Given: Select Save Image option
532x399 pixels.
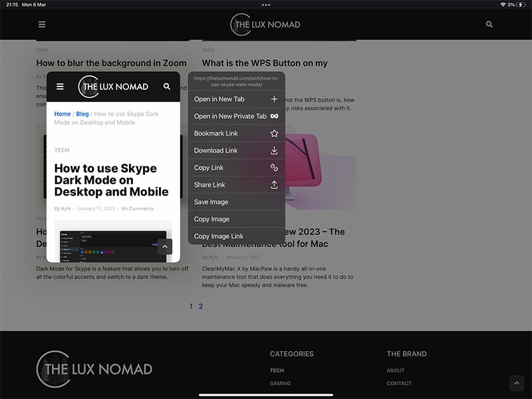Looking at the screenshot, I should pyautogui.click(x=237, y=202).
